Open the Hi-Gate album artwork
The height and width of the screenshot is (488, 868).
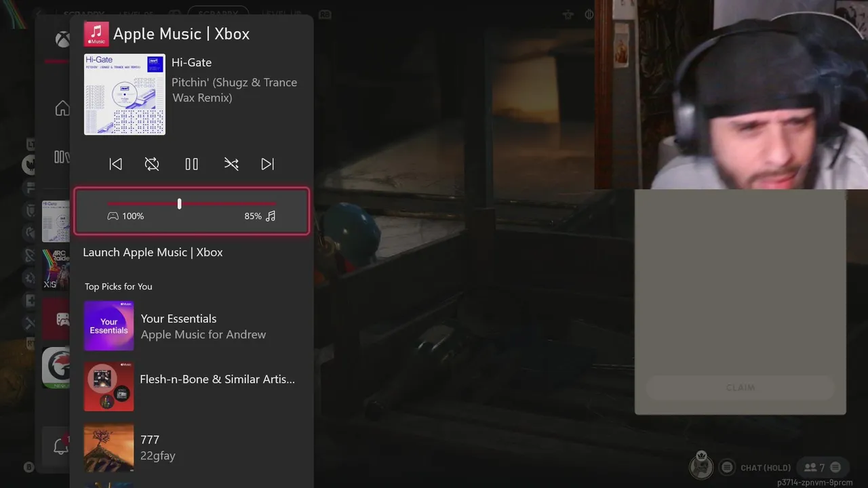pos(125,94)
